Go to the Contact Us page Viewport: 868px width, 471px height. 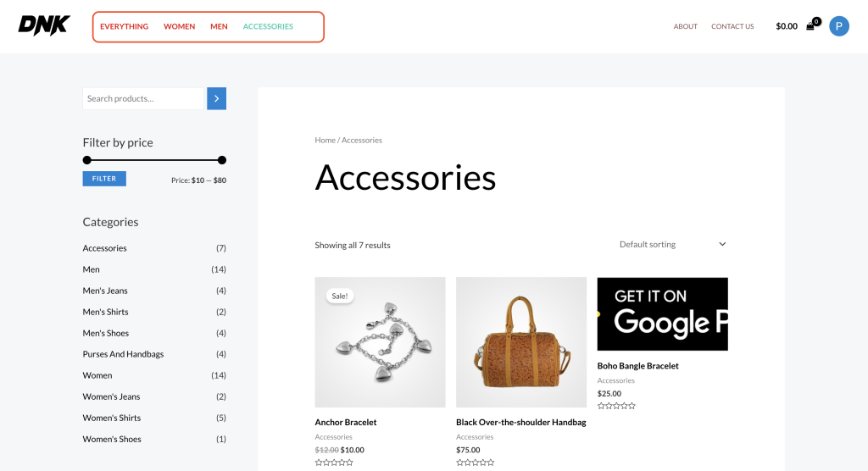[x=732, y=26]
